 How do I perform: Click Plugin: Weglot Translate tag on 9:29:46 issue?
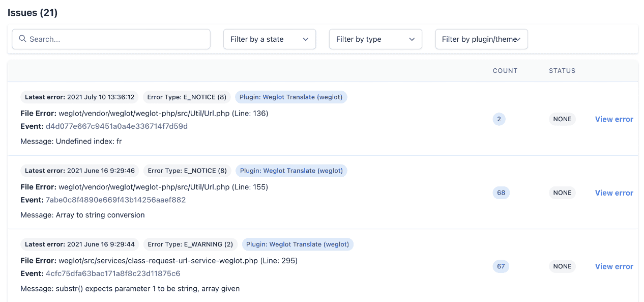click(x=291, y=171)
